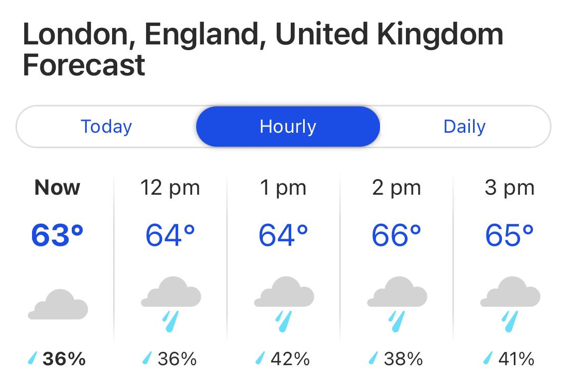Tap the raindrop icon beside 41%

(x=487, y=358)
